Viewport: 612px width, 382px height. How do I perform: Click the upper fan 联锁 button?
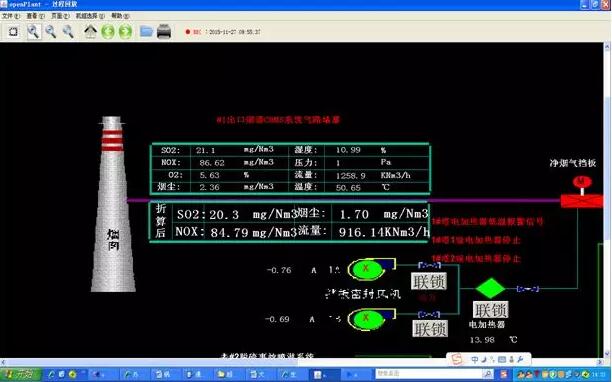coord(429,281)
